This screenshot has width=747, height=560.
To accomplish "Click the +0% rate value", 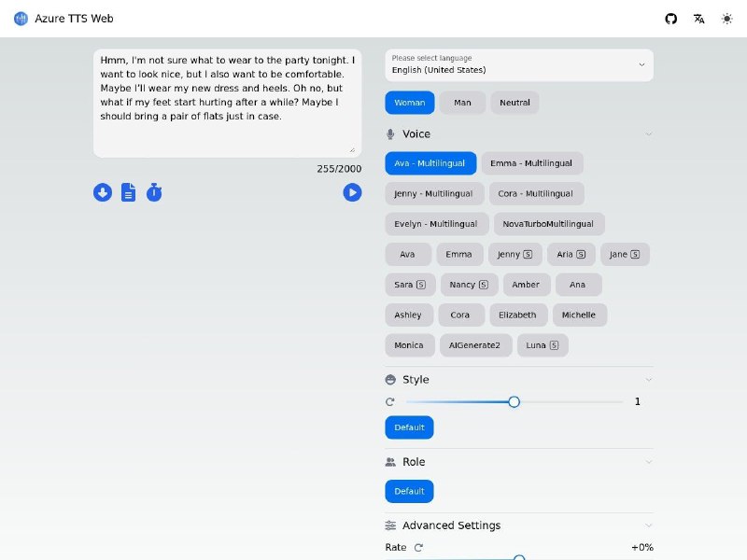I will coord(641,548).
